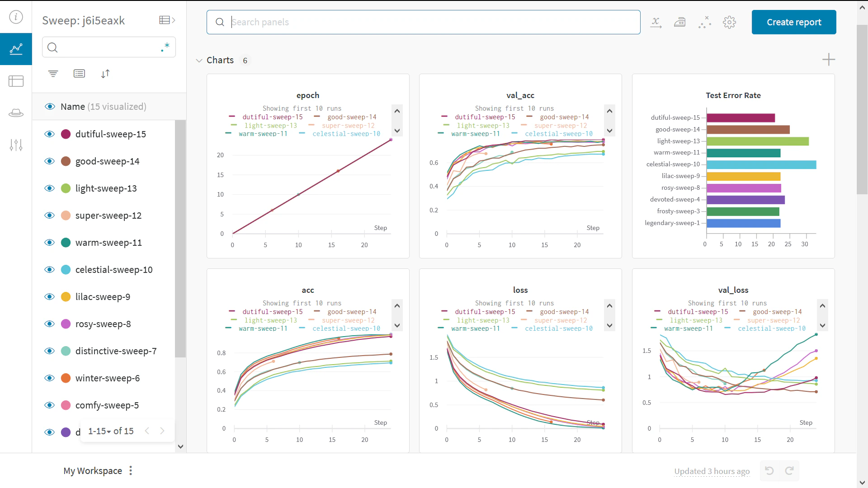Hide the dutiful-sweep-15 run
868x488 pixels.
[49, 134]
